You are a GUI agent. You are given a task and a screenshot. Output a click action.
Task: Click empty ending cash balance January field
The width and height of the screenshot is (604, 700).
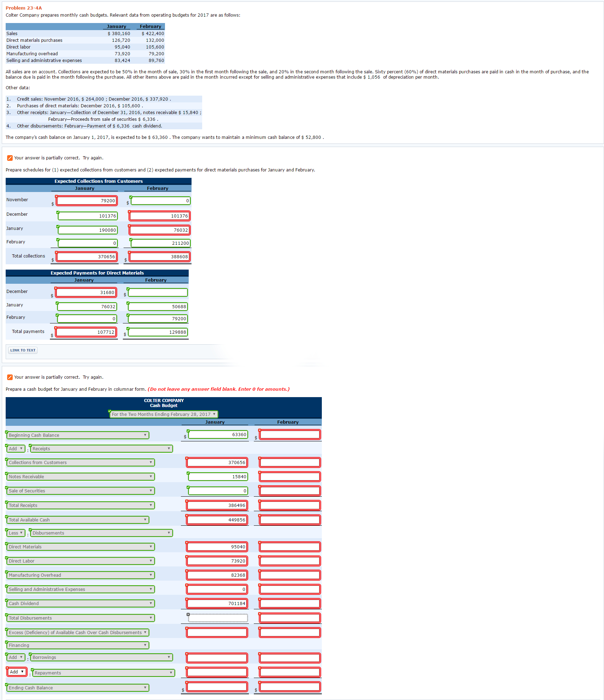(x=217, y=687)
